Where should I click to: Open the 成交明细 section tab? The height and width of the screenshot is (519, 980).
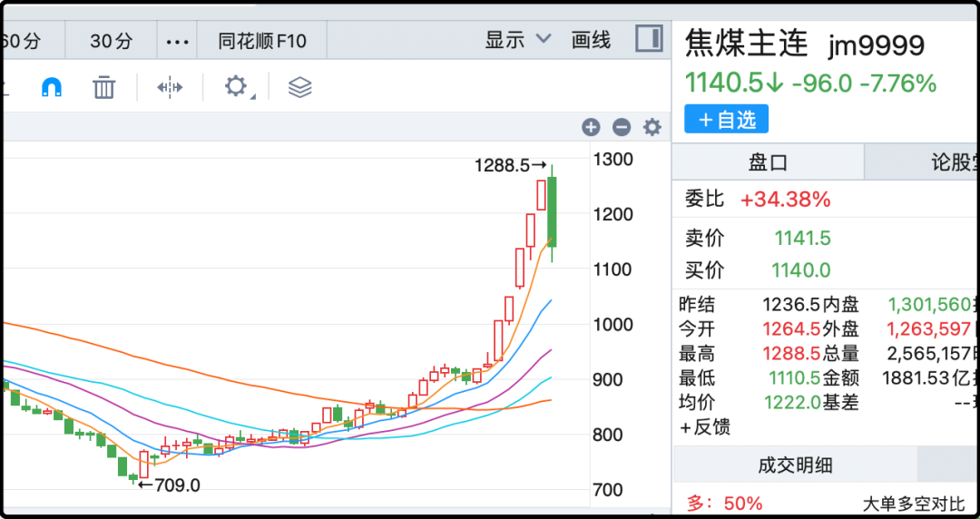pyautogui.click(x=795, y=465)
